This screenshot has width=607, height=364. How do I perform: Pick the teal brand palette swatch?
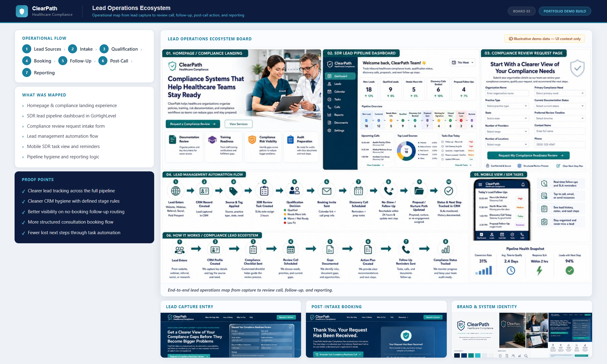coord(471,356)
